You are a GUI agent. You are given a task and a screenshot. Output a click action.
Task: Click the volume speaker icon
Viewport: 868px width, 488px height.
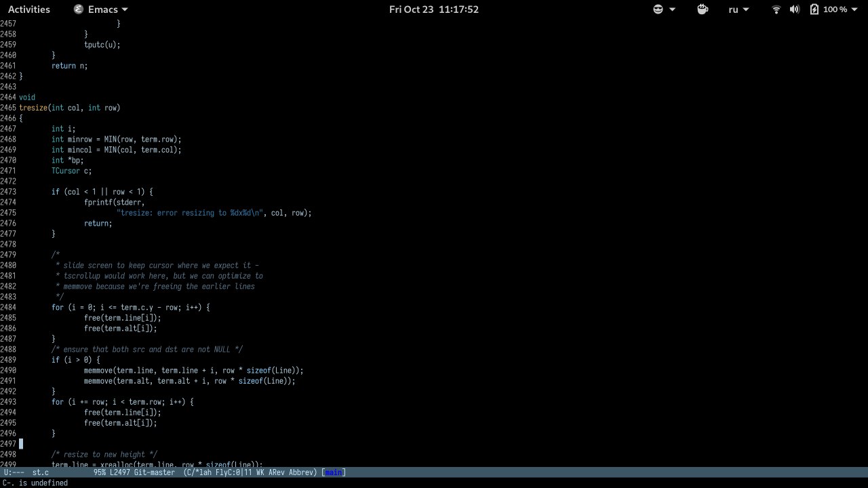795,9
